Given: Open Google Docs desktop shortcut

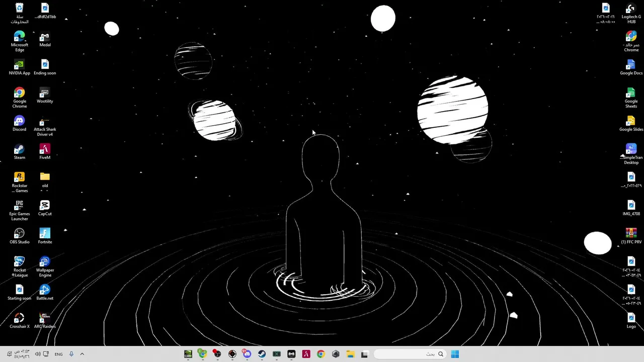Looking at the screenshot, I should (x=631, y=67).
